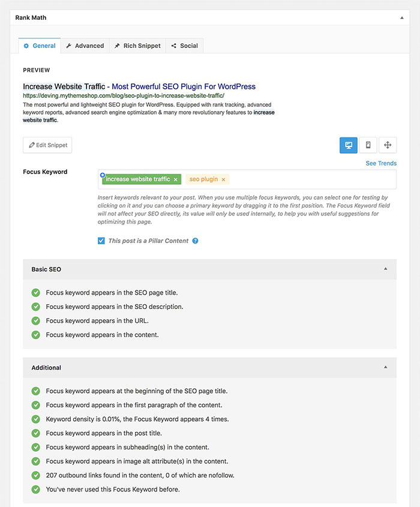Click the Edit Snippet button
The image size is (420, 507).
click(47, 145)
